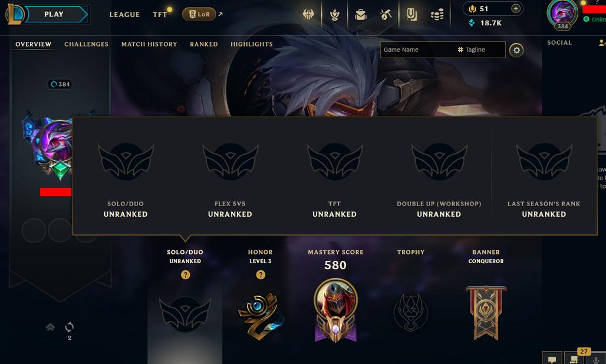Image resolution: width=606 pixels, height=364 pixels.
Task: Open the Collection backpack icon
Action: coord(361,15)
